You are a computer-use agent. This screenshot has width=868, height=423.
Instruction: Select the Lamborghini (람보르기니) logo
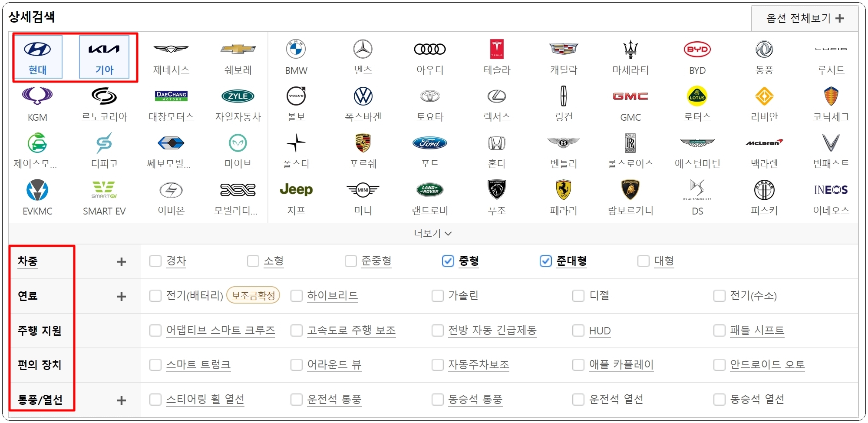point(630,190)
